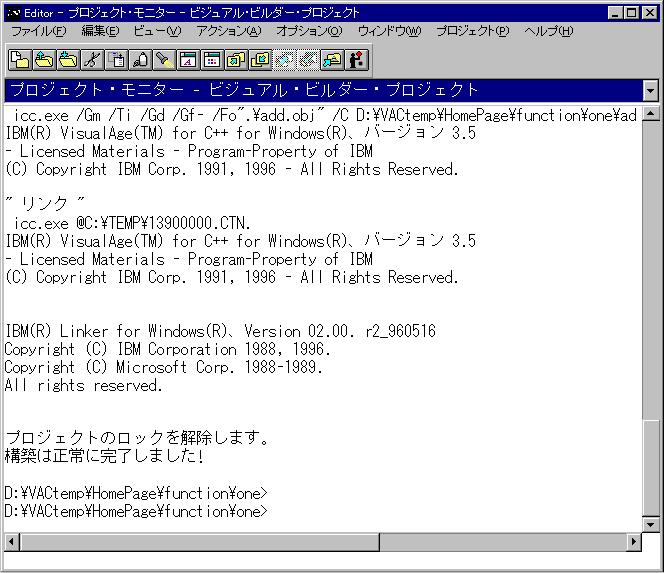Image resolution: width=664 pixels, height=573 pixels.
Task: Click the first pressed build tool icon
Action: click(x=284, y=60)
